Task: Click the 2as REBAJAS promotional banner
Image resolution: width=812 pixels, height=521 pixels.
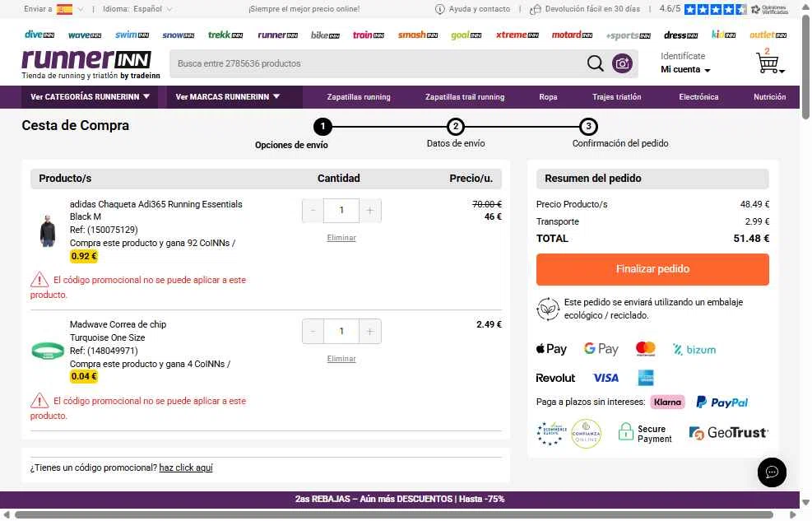Action: [400, 500]
